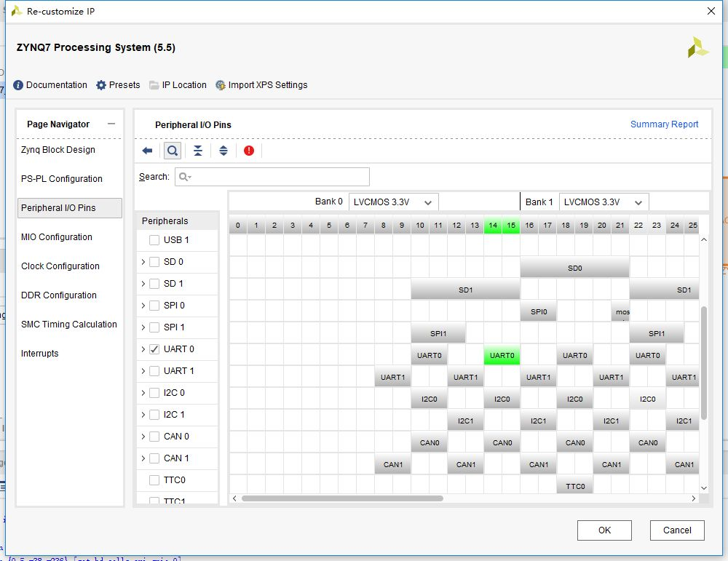Go to Zynq Block Design page
Image resolution: width=728 pixels, height=561 pixels.
58,150
